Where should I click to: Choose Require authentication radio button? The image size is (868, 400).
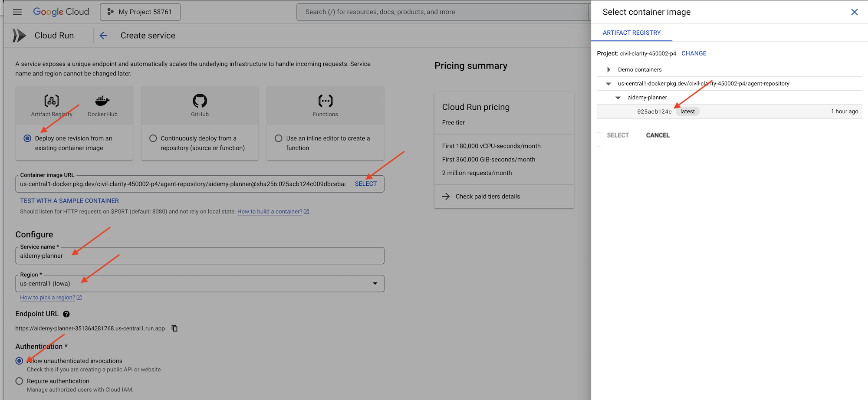pos(20,381)
